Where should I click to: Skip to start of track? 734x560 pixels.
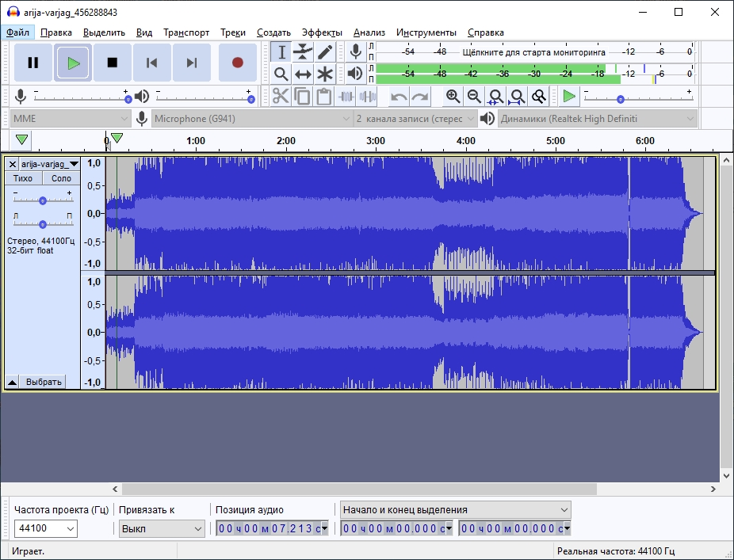pyautogui.click(x=152, y=63)
